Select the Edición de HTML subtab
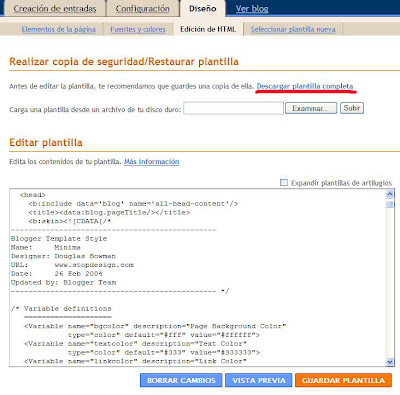This screenshot has height=395, width=400. tap(208, 29)
